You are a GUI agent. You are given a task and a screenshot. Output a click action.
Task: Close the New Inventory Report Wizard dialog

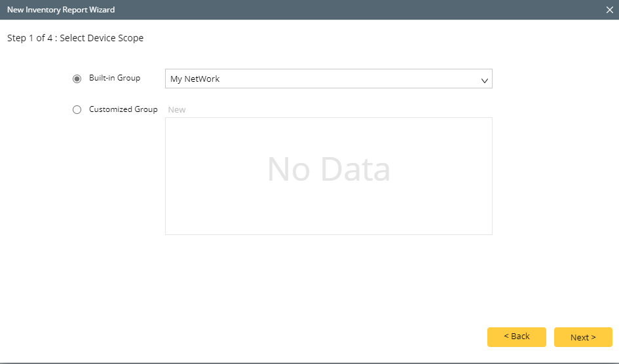coord(609,10)
